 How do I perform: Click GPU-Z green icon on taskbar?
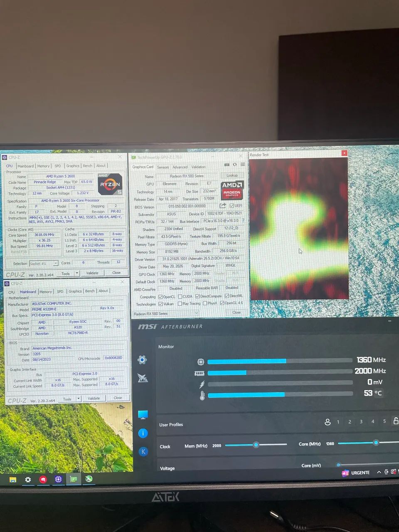[x=74, y=479]
